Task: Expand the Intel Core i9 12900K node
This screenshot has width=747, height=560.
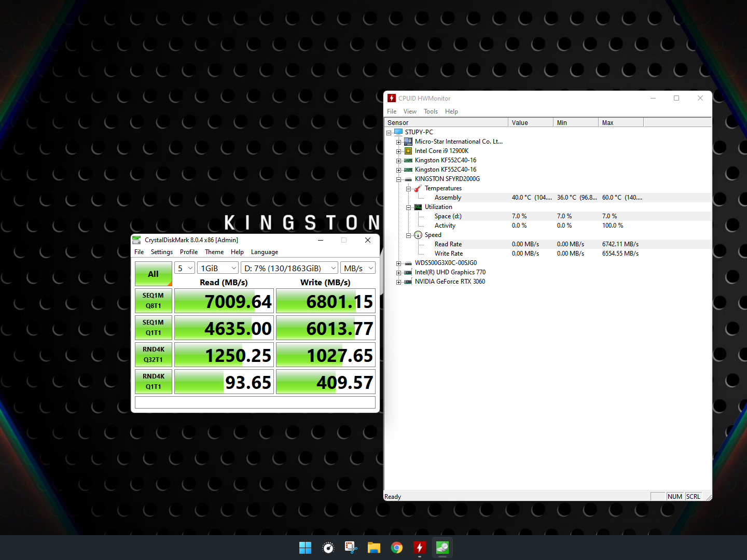Action: 398,151
